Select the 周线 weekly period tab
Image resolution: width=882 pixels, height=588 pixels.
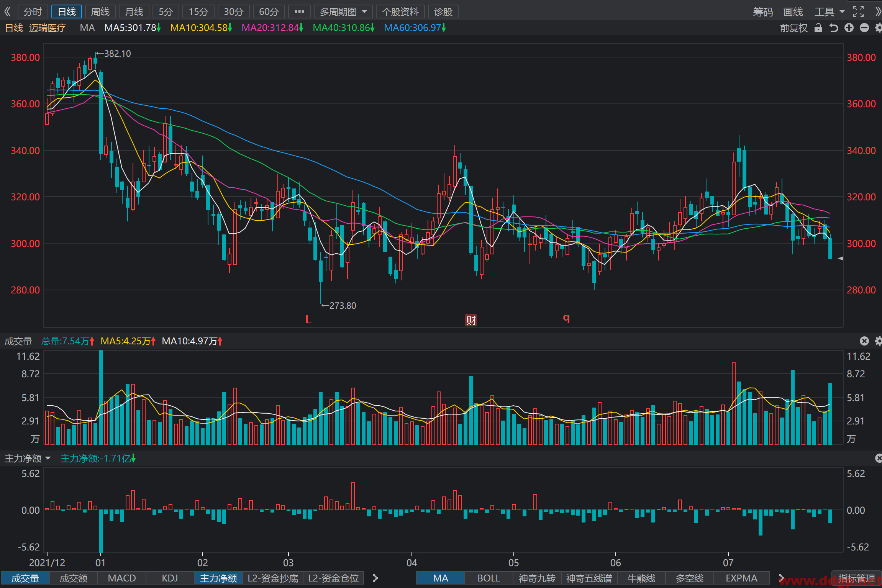click(100, 12)
